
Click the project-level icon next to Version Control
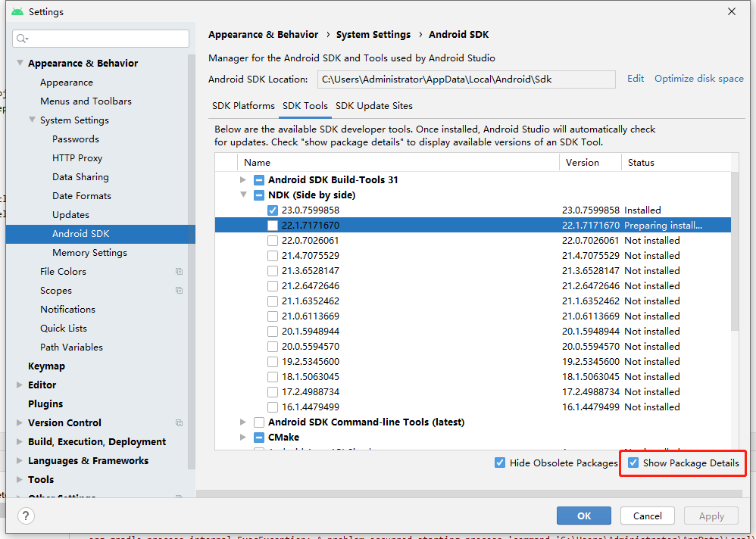180,423
